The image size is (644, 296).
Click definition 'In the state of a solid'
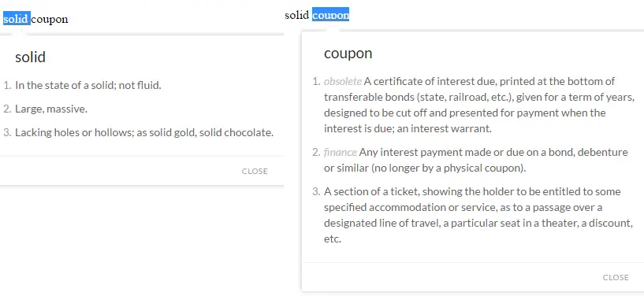(88, 85)
